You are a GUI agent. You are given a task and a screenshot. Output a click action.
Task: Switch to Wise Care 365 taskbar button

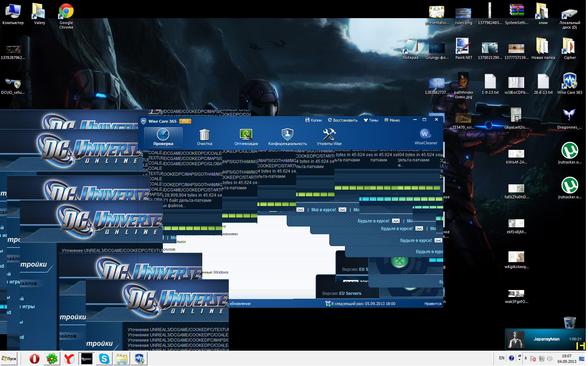point(139,359)
